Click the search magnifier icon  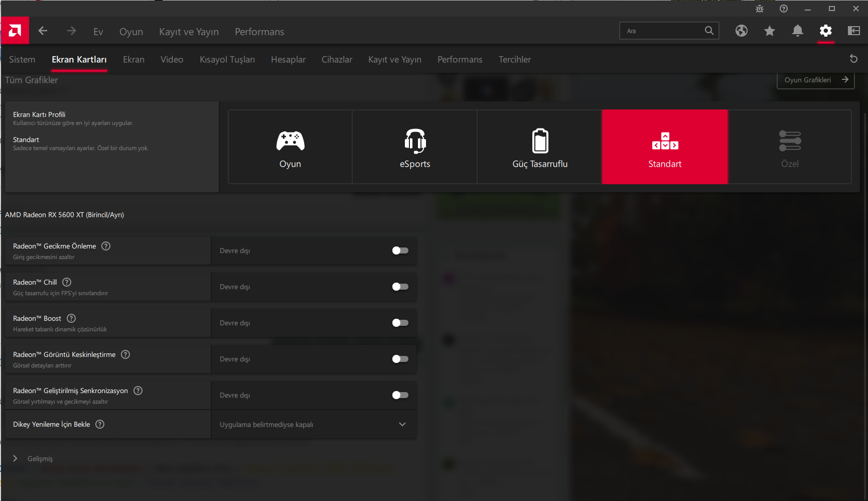709,31
